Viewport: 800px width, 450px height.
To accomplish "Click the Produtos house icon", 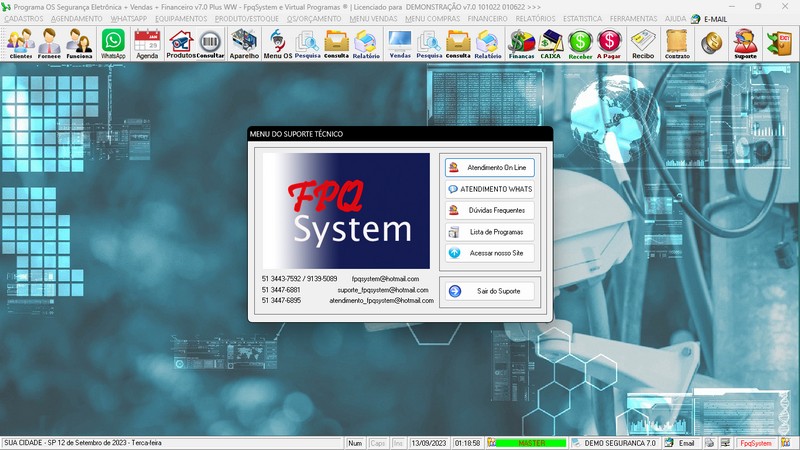I will point(180,43).
